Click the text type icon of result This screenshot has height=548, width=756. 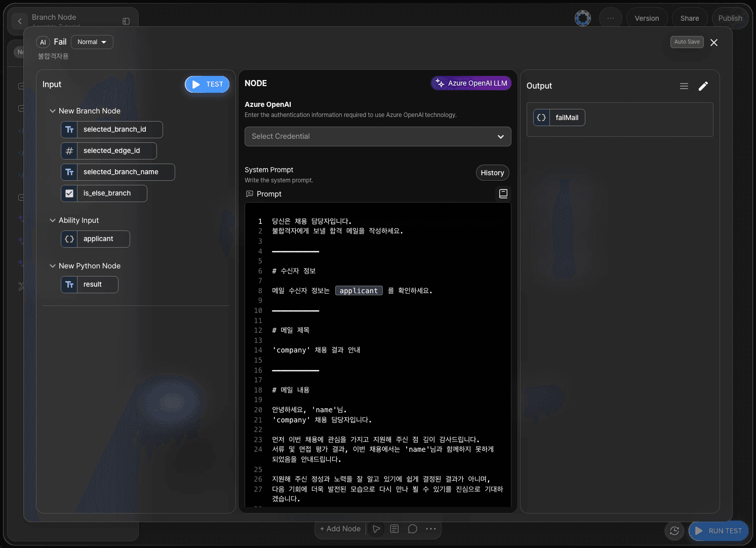tap(69, 285)
